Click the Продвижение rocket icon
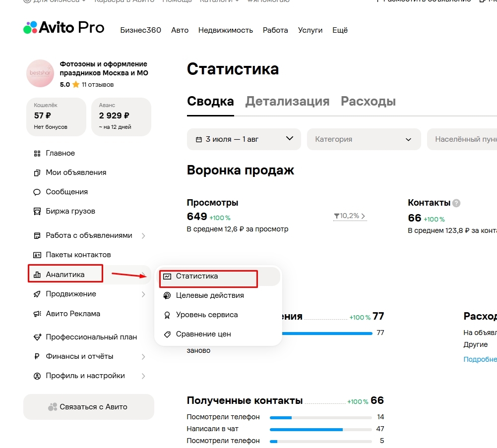This screenshot has height=448, width=497. tap(37, 294)
